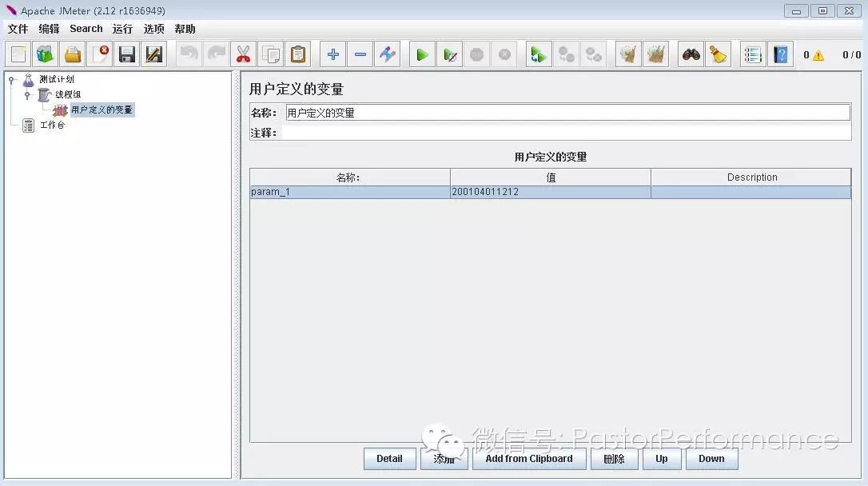Image resolution: width=868 pixels, height=486 pixels.
Task: Click the 删除 delete button
Action: tap(614, 459)
